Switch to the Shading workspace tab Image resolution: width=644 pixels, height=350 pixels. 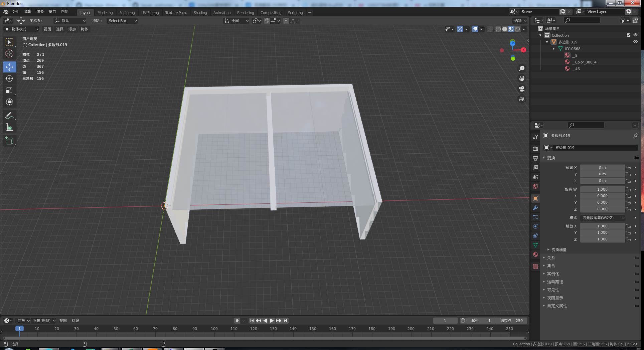click(x=200, y=12)
